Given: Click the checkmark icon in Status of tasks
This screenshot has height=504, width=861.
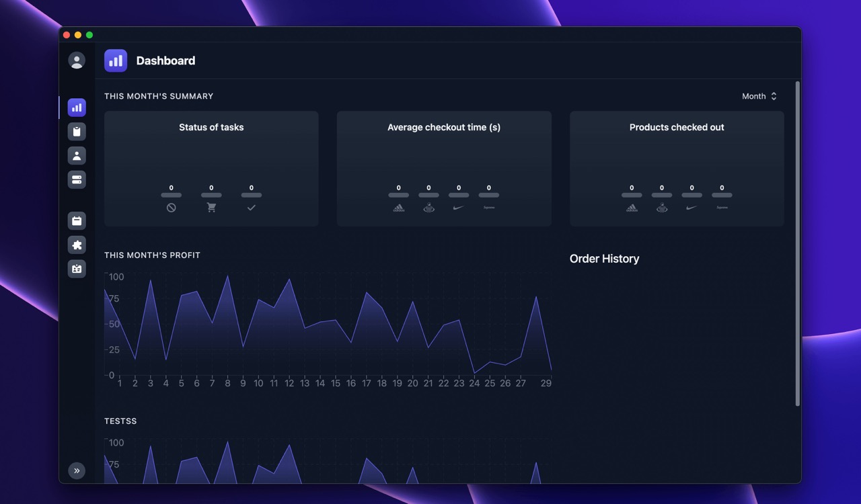Looking at the screenshot, I should (x=251, y=207).
